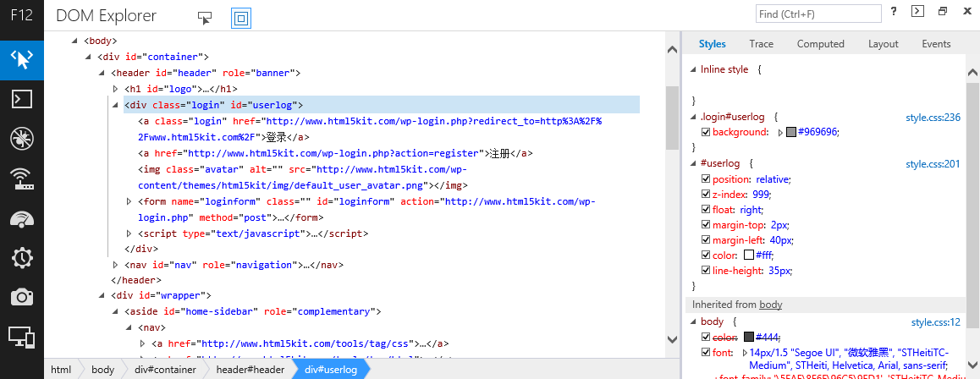Toggle the DOM element highlighting box icon
The image size is (980, 379).
click(240, 18)
